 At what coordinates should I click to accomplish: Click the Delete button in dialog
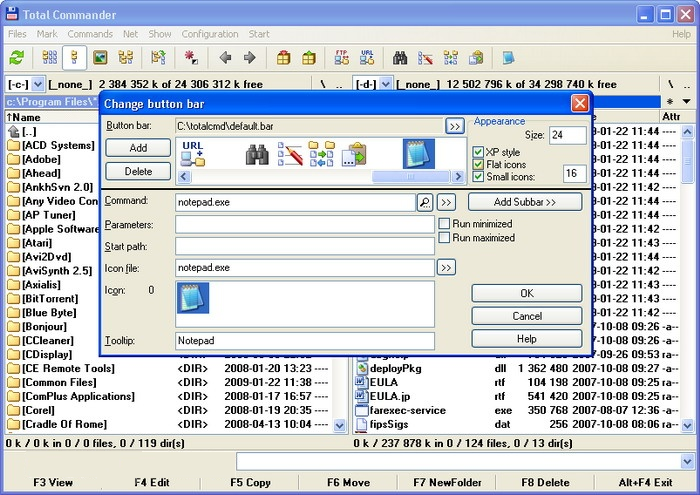(138, 171)
